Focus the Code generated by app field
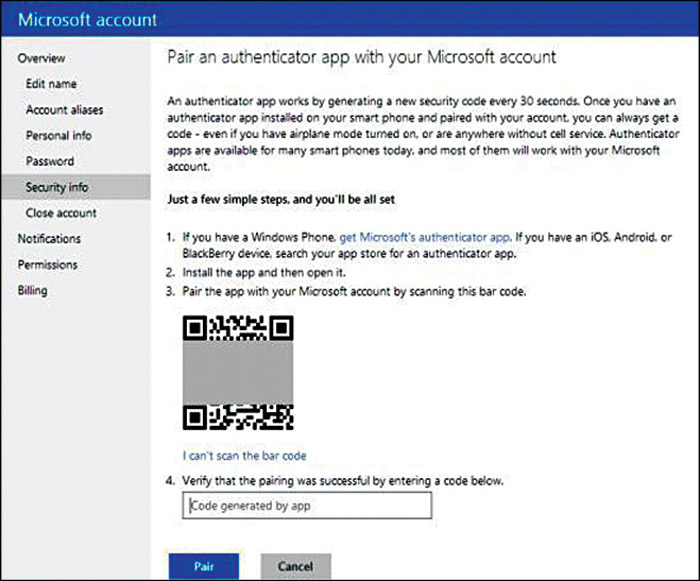This screenshot has height=581, width=700. coord(307,506)
